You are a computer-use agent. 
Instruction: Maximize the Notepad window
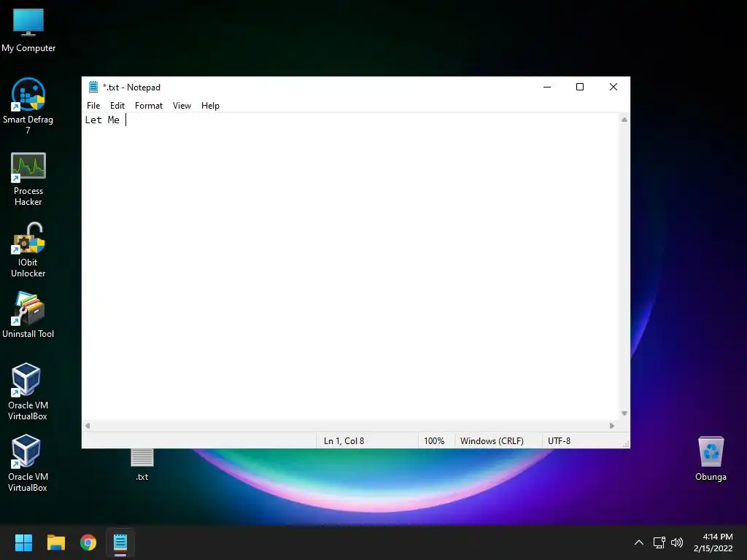[580, 87]
